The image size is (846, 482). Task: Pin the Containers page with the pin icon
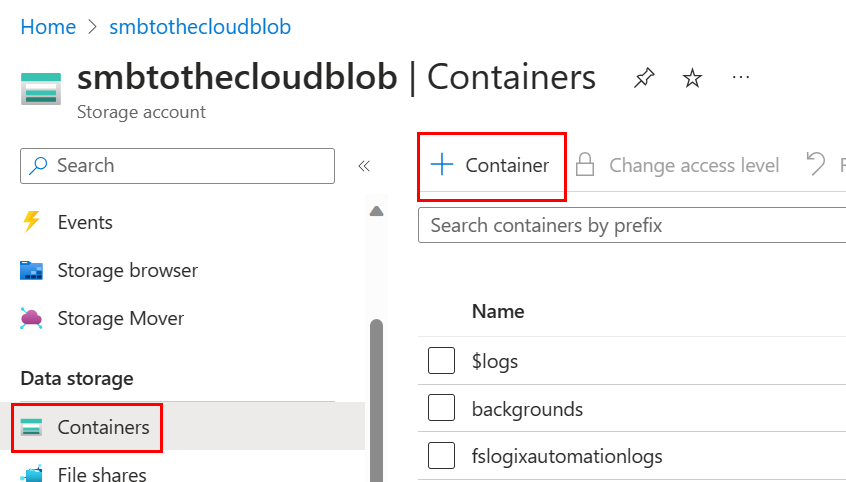(x=645, y=78)
